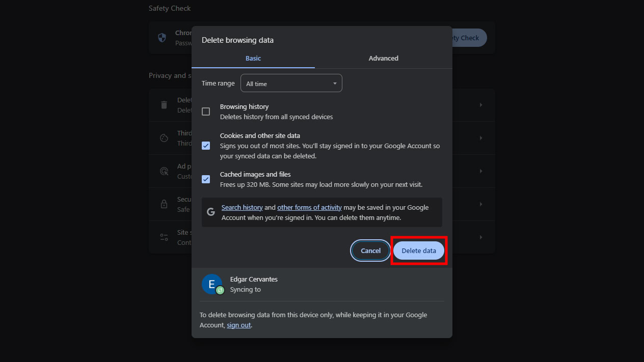Expand the Third-party cookies row arrow
Image resolution: width=644 pixels, height=362 pixels.
[480, 138]
